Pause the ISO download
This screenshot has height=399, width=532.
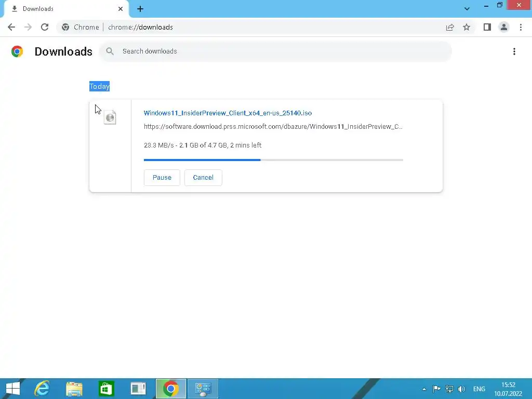[162, 178]
